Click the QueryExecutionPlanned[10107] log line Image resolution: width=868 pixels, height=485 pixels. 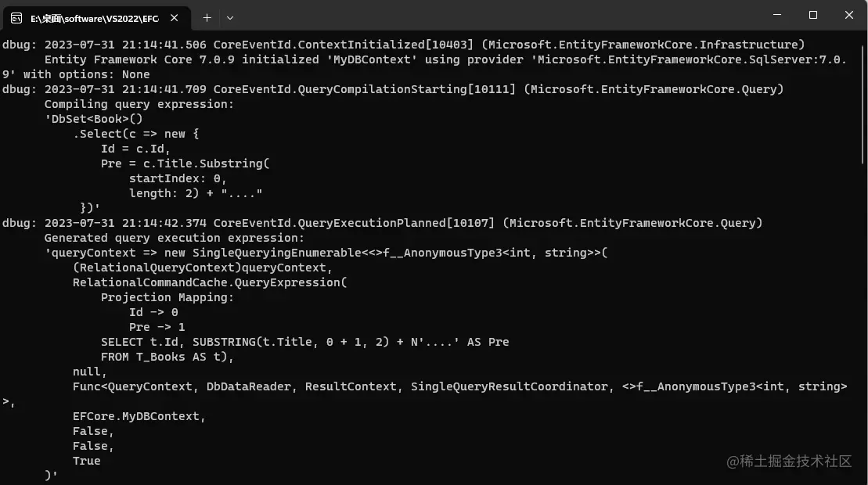[x=382, y=223]
